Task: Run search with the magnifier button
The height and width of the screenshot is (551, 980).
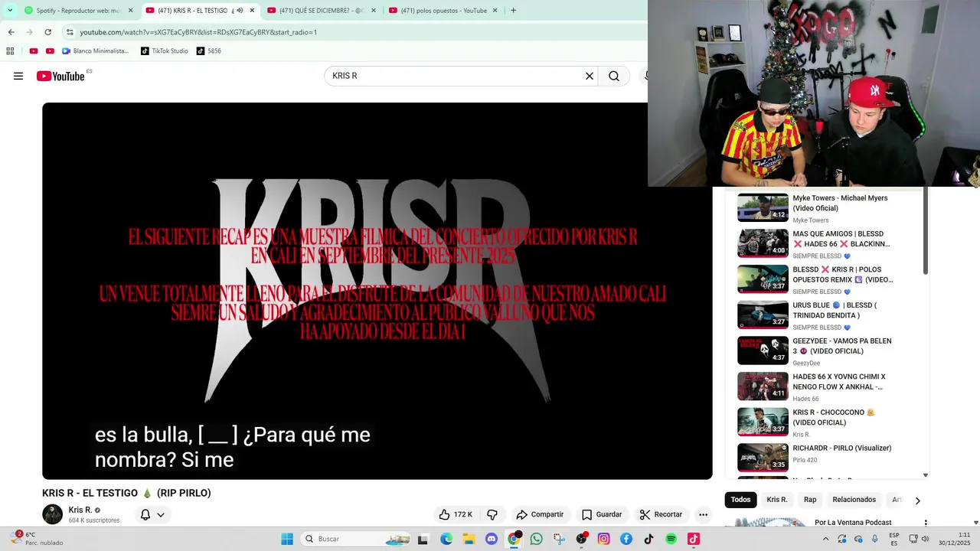Action: [614, 76]
